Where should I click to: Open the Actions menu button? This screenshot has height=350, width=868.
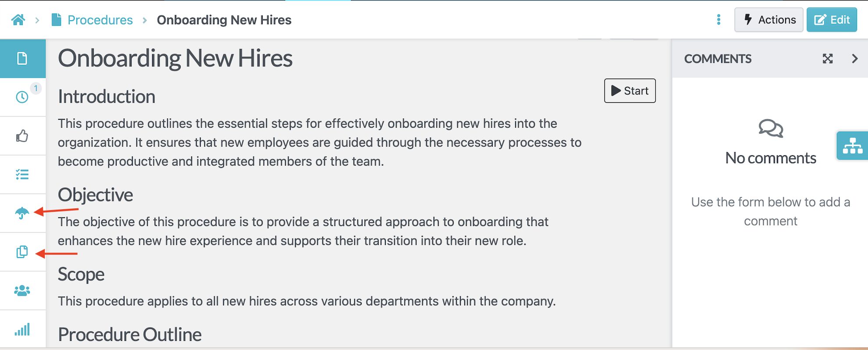[769, 20]
